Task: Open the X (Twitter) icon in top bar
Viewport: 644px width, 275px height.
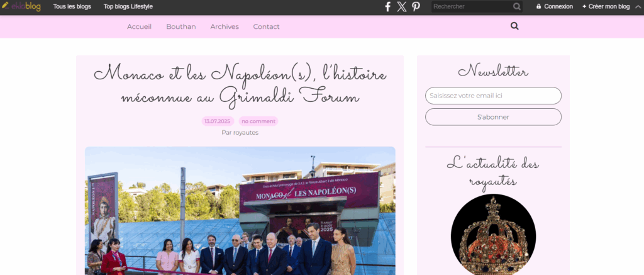Action: click(x=402, y=6)
